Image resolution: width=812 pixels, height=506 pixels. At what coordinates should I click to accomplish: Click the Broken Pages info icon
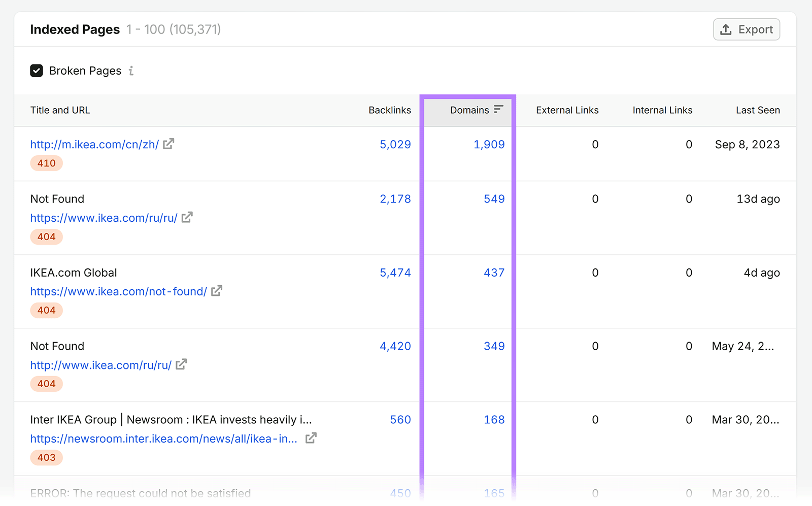[x=131, y=71]
